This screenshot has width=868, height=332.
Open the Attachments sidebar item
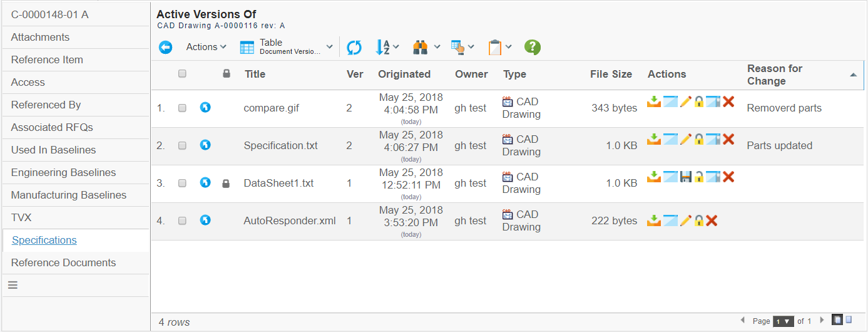[x=40, y=37]
